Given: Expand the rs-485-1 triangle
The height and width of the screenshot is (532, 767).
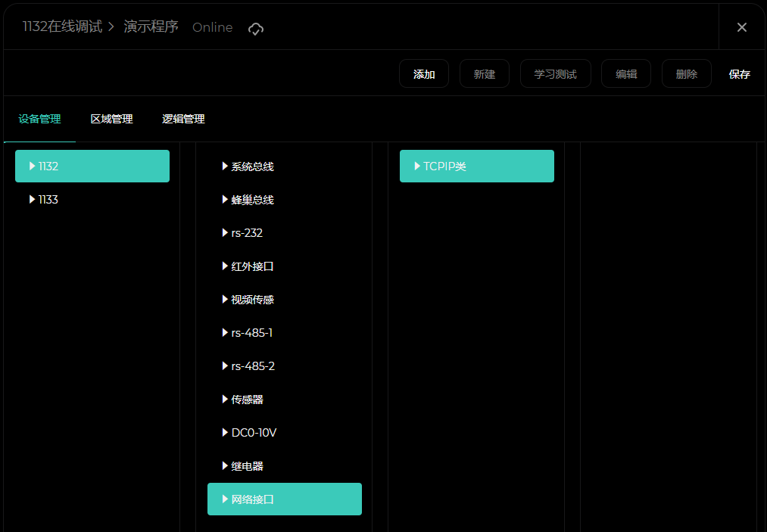Looking at the screenshot, I should point(225,332).
